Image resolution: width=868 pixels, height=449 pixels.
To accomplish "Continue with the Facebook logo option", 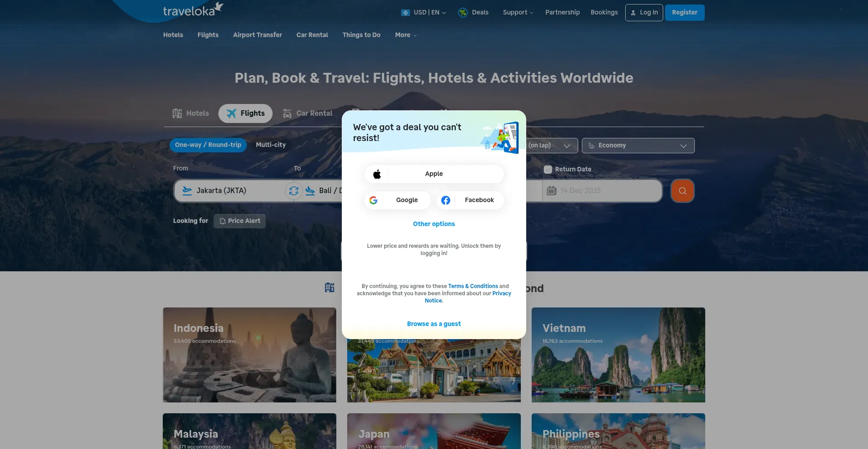I will 446,200.
